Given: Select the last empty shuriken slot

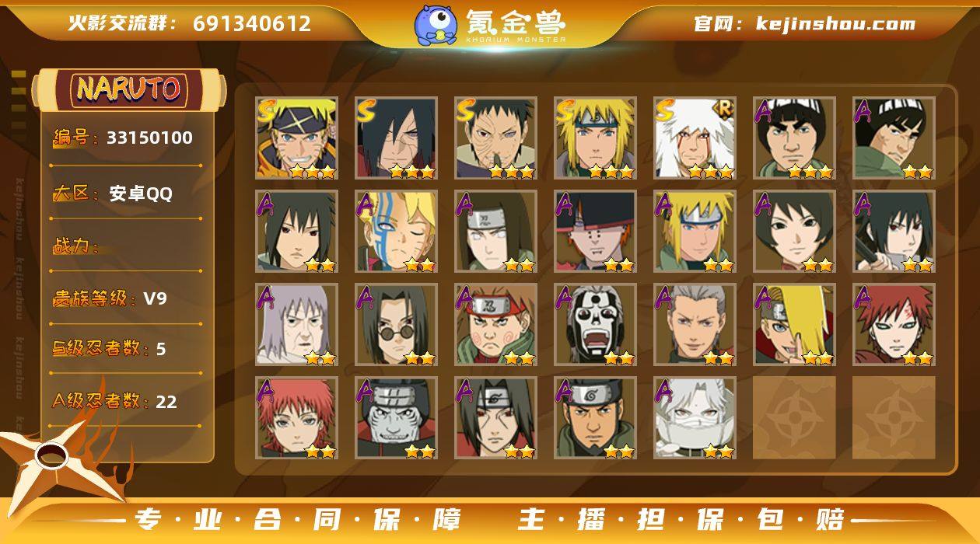Looking at the screenshot, I should [x=894, y=418].
